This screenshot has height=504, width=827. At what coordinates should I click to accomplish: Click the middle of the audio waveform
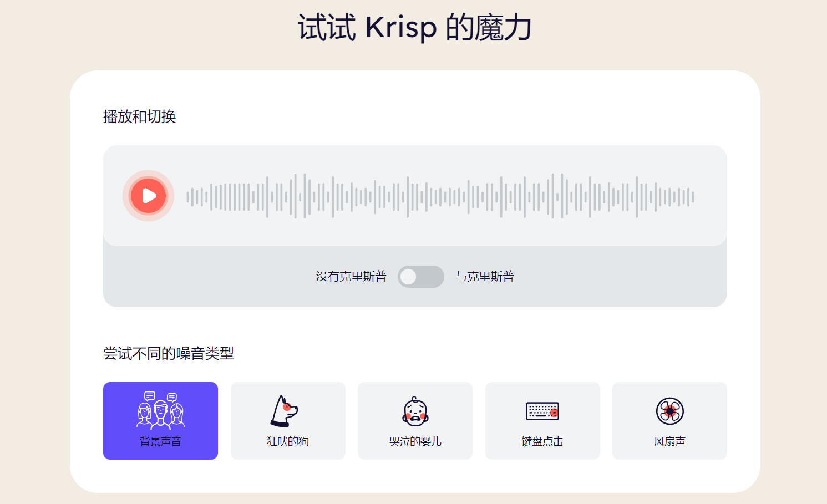pos(441,196)
